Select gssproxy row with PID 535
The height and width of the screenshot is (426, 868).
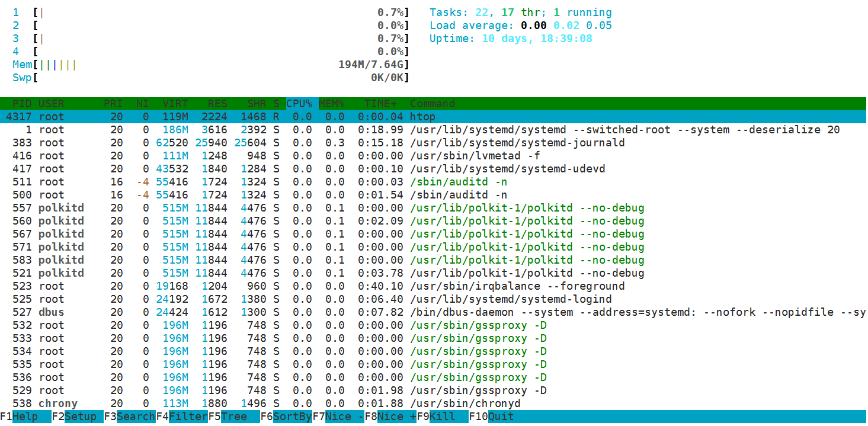pyautogui.click(x=433, y=364)
